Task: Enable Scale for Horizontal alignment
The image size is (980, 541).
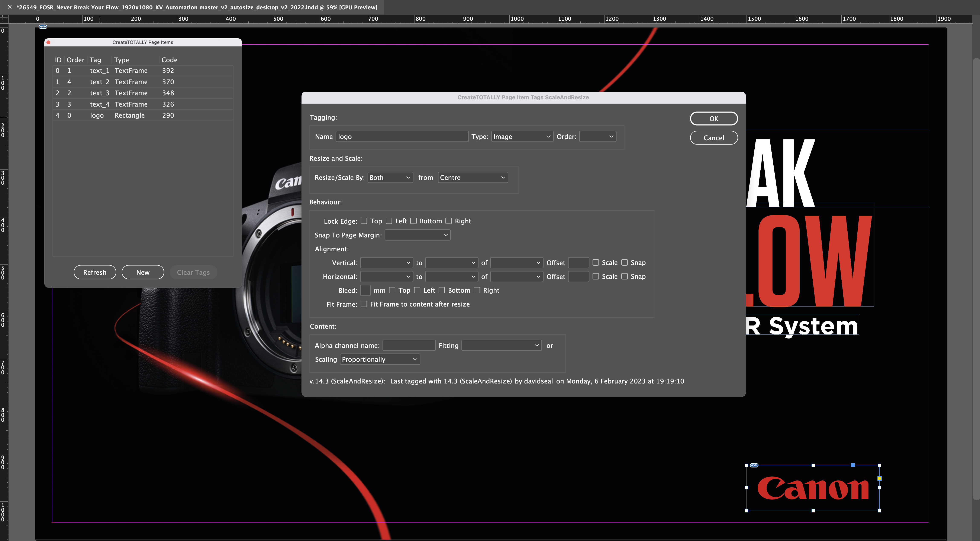Action: click(x=596, y=276)
